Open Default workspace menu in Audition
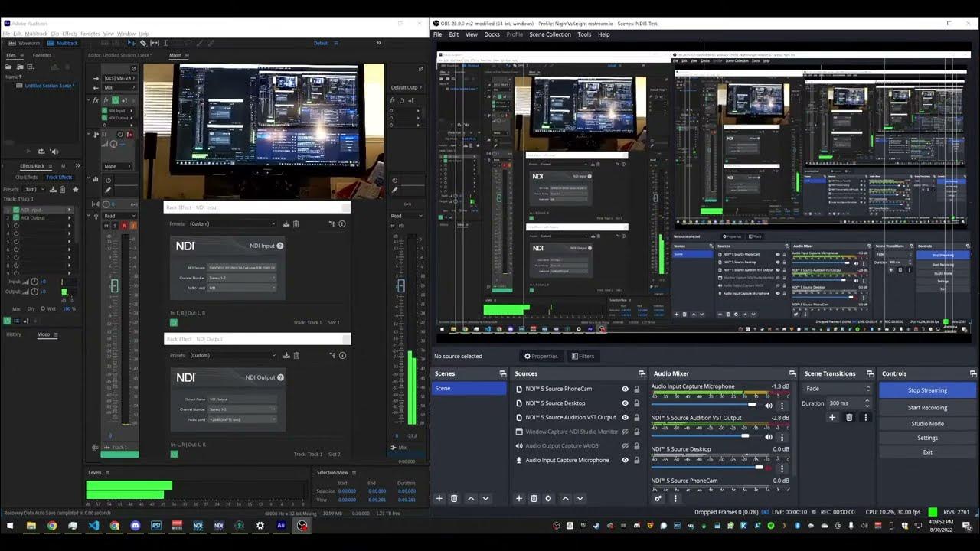 (x=322, y=43)
